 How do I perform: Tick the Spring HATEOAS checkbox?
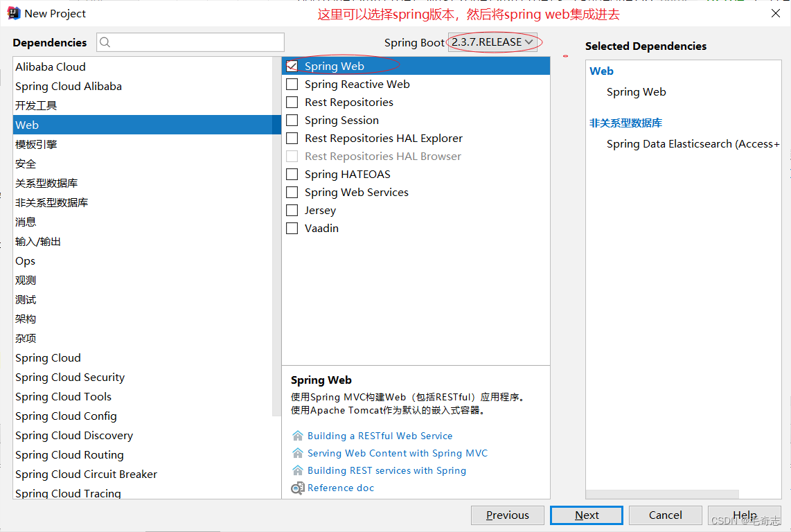pyautogui.click(x=292, y=174)
